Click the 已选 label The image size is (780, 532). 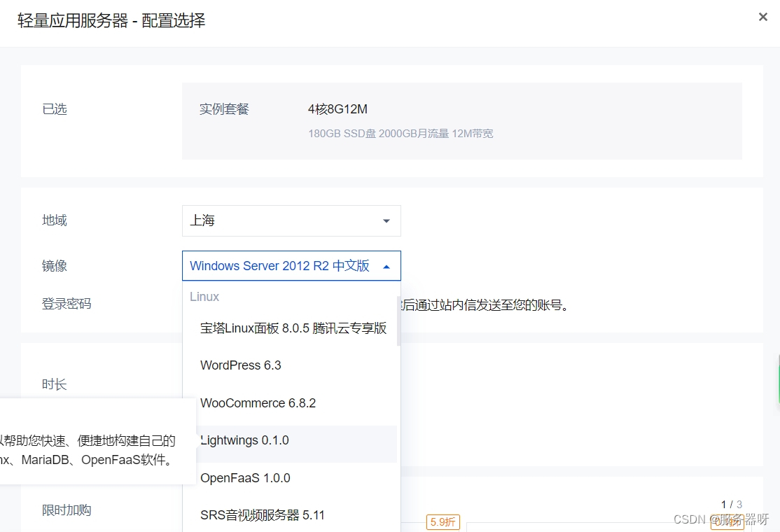click(x=54, y=109)
